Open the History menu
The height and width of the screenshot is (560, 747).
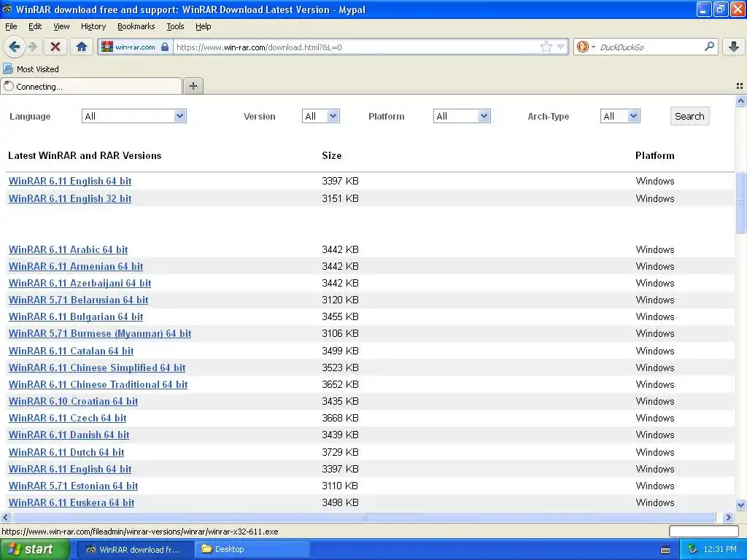pos(93,26)
